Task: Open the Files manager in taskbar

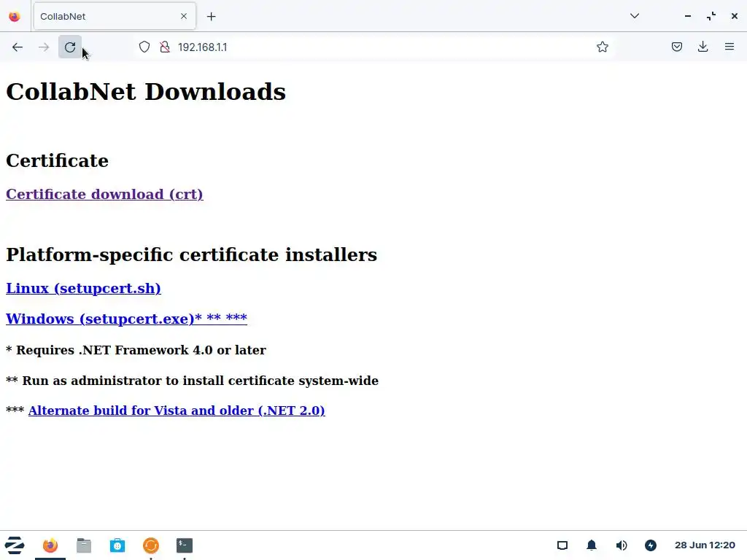Action: pyautogui.click(x=84, y=545)
